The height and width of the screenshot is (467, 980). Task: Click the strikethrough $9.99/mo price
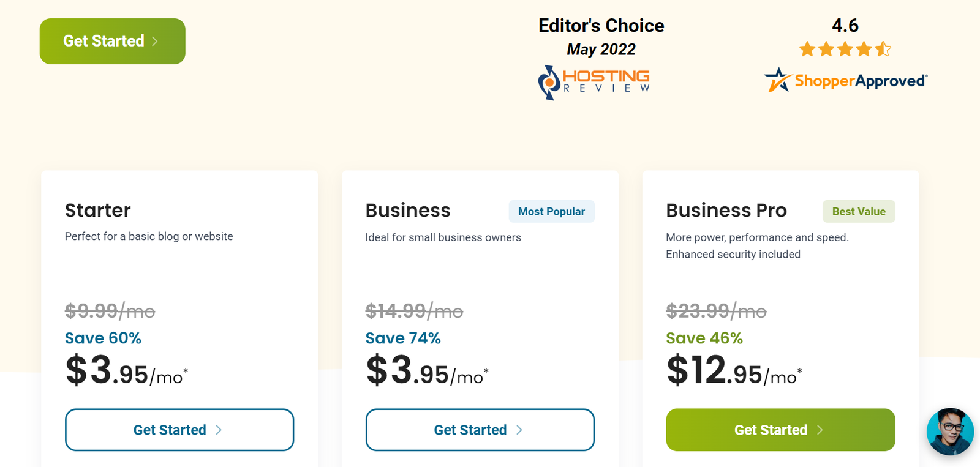click(110, 311)
